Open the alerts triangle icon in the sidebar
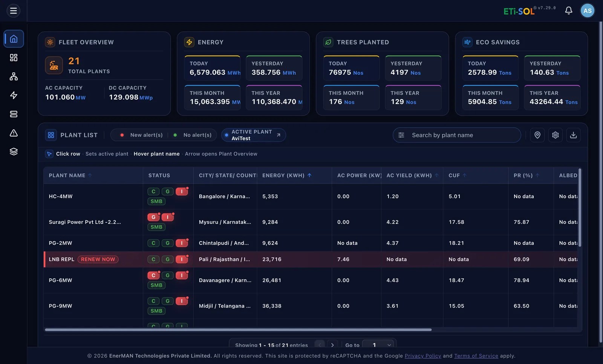The width and height of the screenshot is (603, 364). click(14, 133)
